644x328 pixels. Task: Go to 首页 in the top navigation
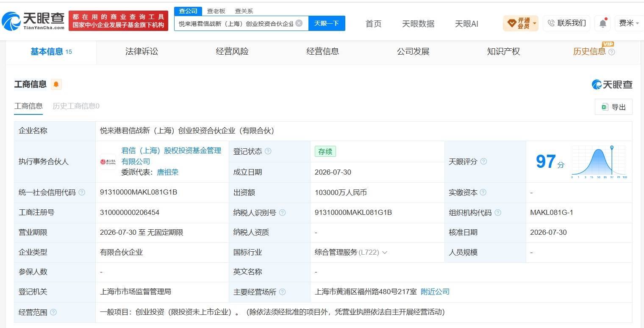(374, 24)
